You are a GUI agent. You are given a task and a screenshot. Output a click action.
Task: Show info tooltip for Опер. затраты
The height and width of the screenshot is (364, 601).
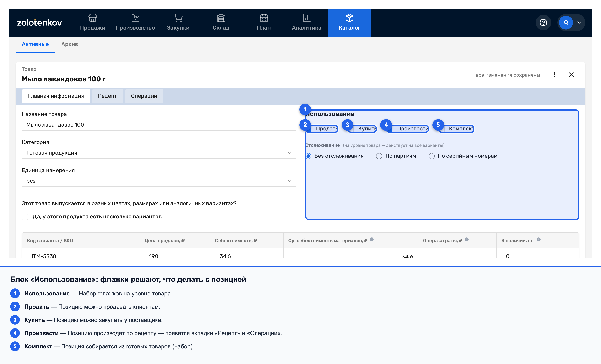(x=466, y=240)
